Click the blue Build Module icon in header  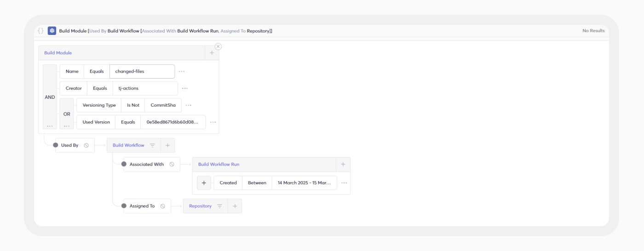(52, 31)
